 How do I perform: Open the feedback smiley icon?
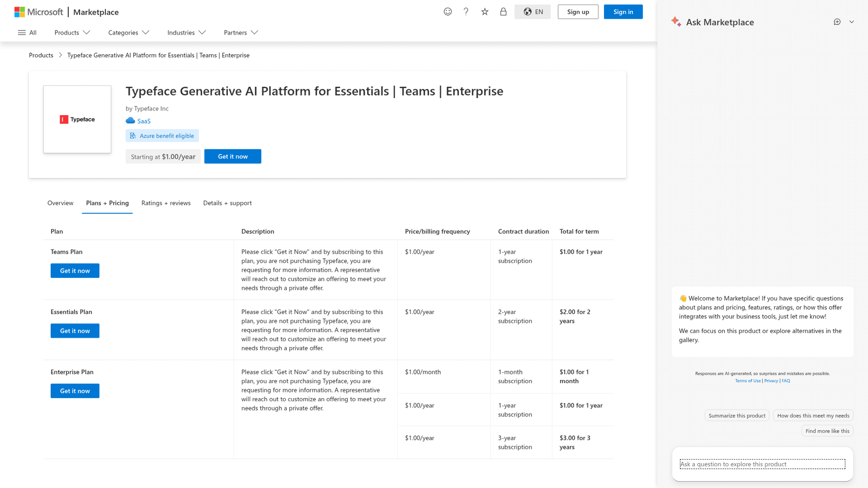click(x=447, y=12)
